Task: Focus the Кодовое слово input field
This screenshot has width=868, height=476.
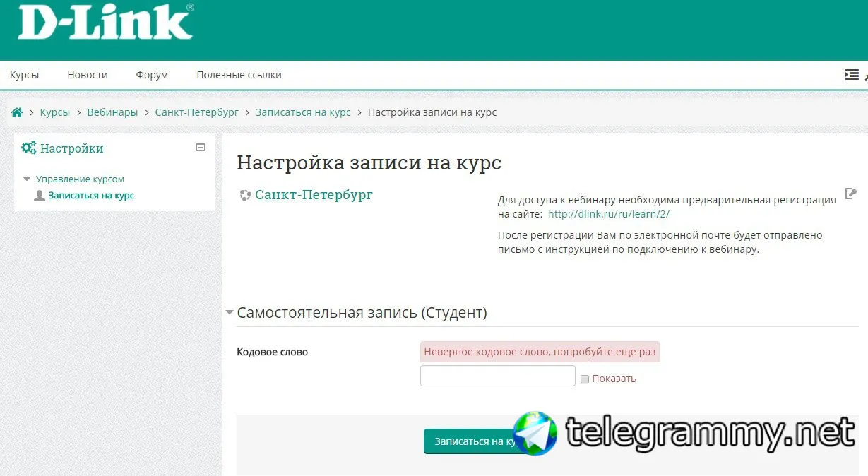Action: point(498,376)
